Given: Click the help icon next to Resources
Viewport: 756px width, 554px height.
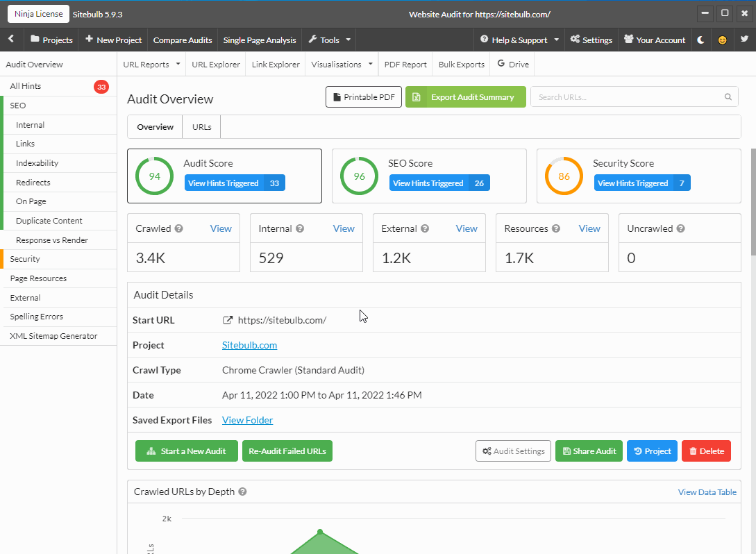Looking at the screenshot, I should [x=556, y=228].
